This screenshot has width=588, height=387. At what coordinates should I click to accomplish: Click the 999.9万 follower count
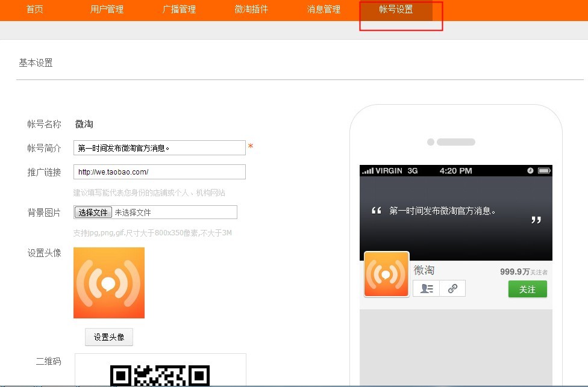click(514, 271)
